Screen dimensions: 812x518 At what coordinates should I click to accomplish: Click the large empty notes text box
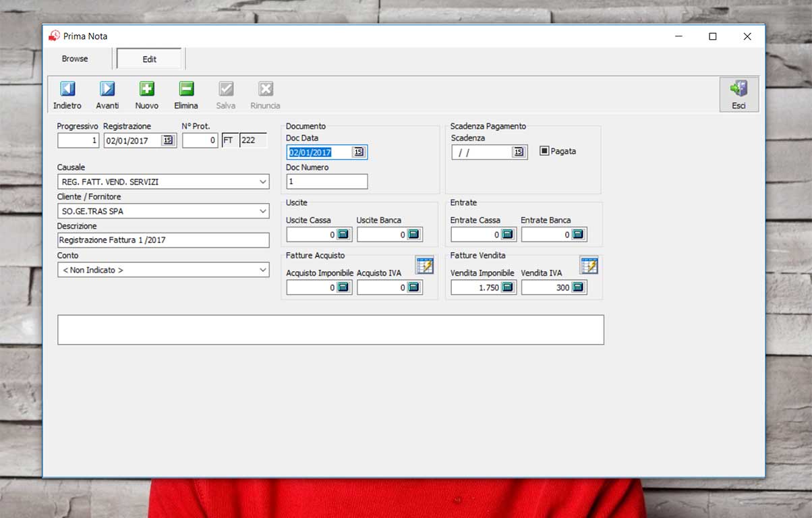[x=330, y=330]
